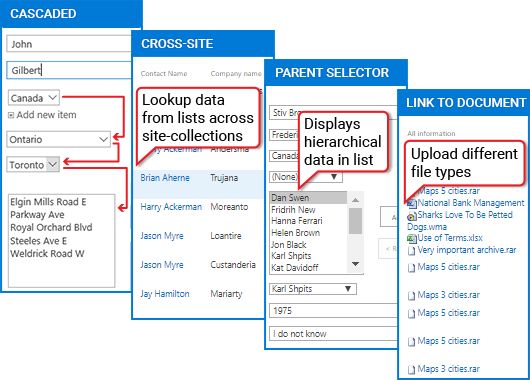Click Moreanto company cell
This screenshot has width=530, height=380.
[229, 207]
